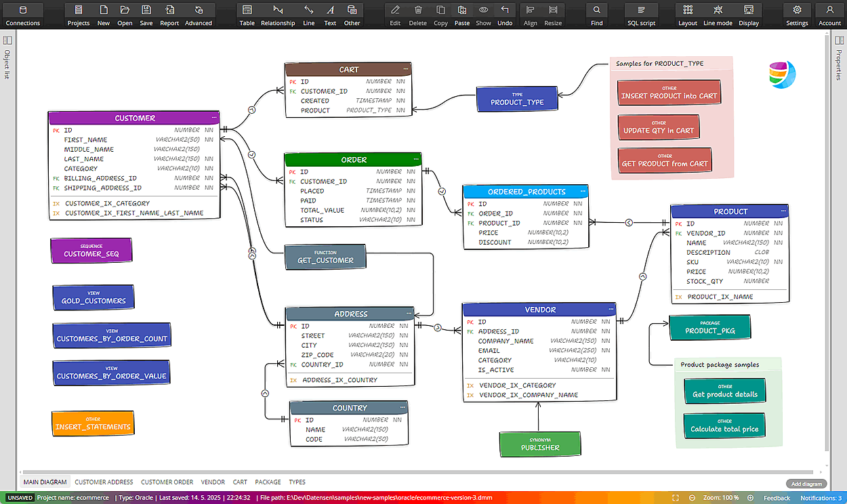Select the Line tool
The height and width of the screenshot is (504, 847).
[x=308, y=14]
